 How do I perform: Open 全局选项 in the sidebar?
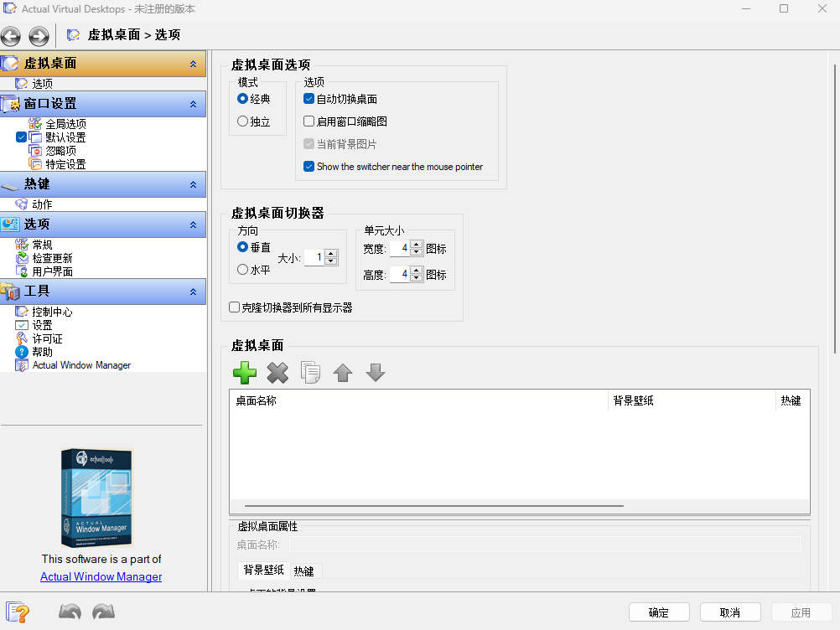pyautogui.click(x=65, y=124)
